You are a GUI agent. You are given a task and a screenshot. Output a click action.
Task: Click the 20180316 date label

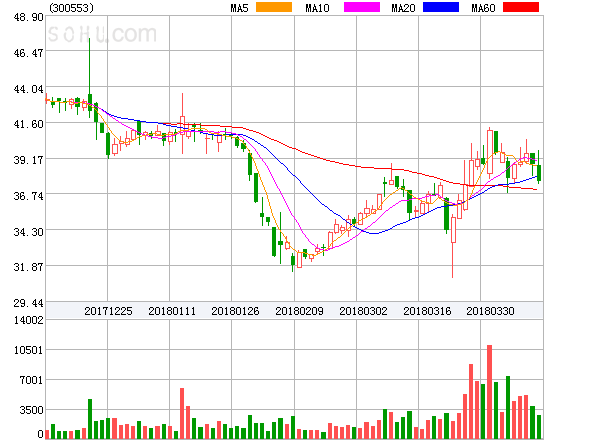427,311
